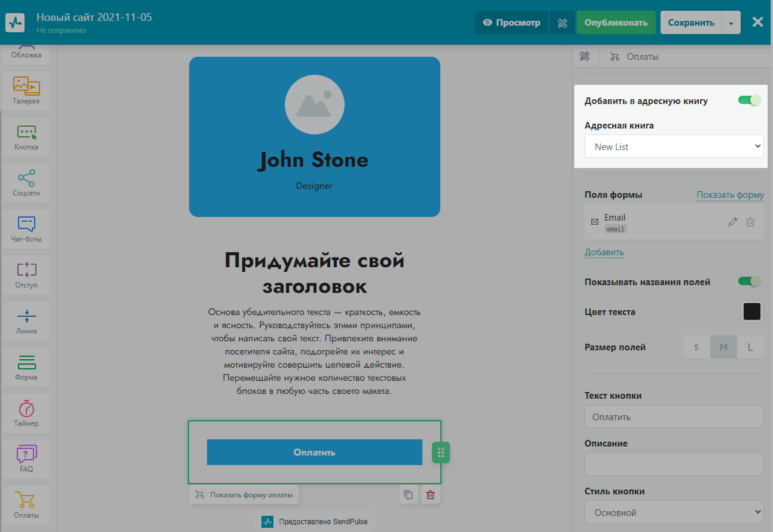Image resolution: width=773 pixels, height=532 pixels.
Task: Click Просмотр preview button
Action: pos(512,23)
